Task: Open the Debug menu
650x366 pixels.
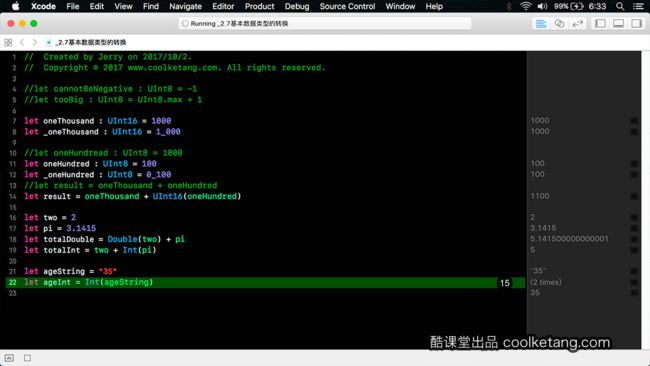Action: 297,6
